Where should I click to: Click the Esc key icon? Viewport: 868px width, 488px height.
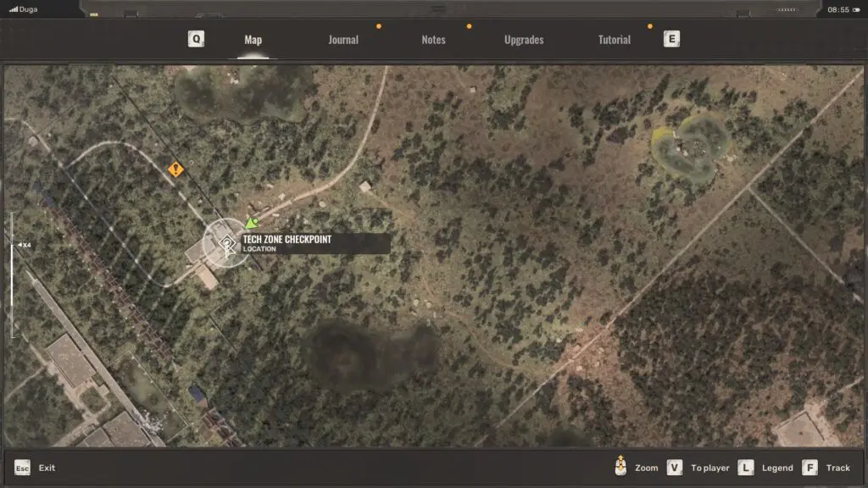click(x=23, y=468)
